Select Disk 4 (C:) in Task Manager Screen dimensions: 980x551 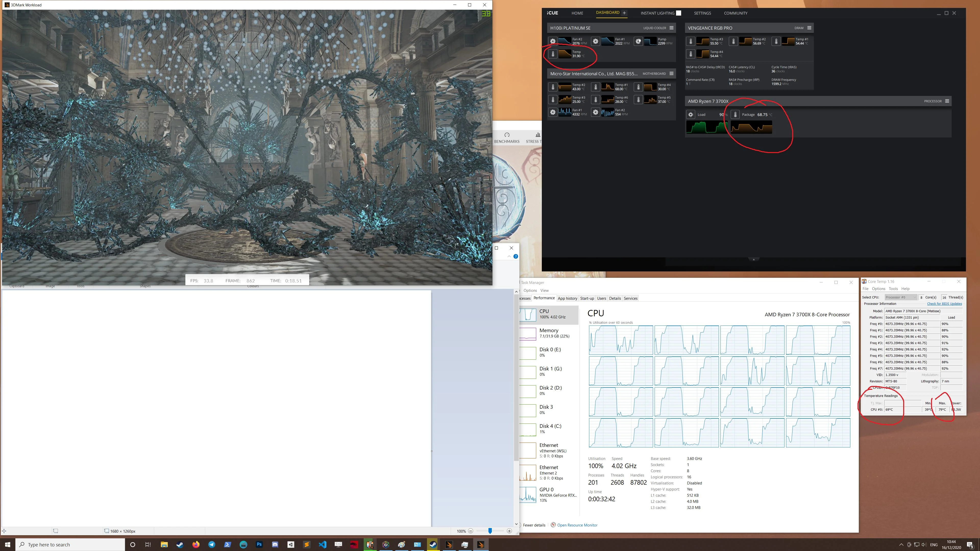549,429
